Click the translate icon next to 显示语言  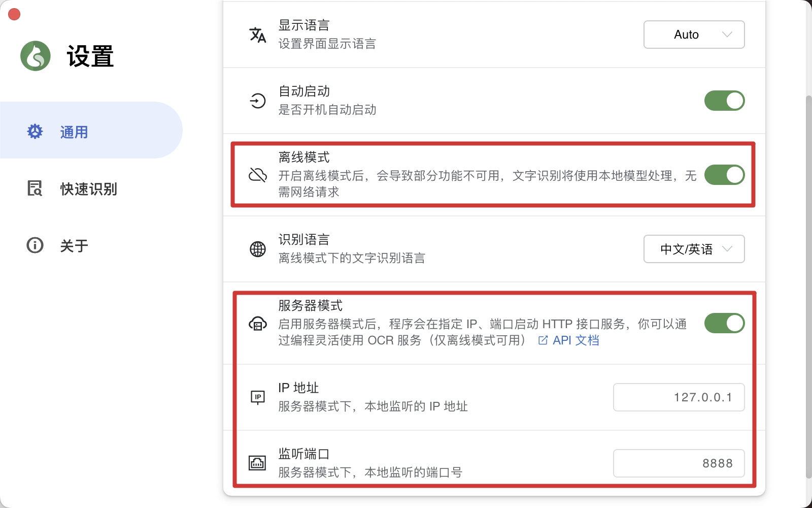tap(258, 35)
